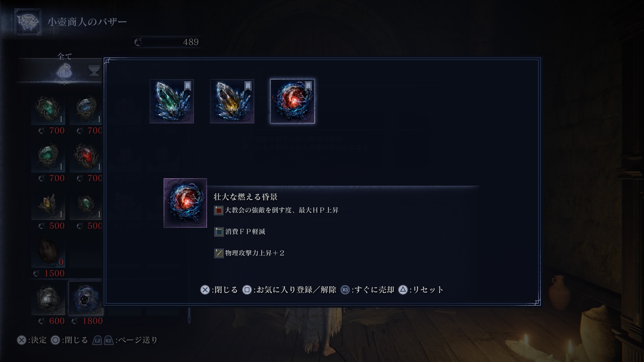Select the red burning scene relic thumbnail
Screen dimensions: 644x362
pos(292,101)
